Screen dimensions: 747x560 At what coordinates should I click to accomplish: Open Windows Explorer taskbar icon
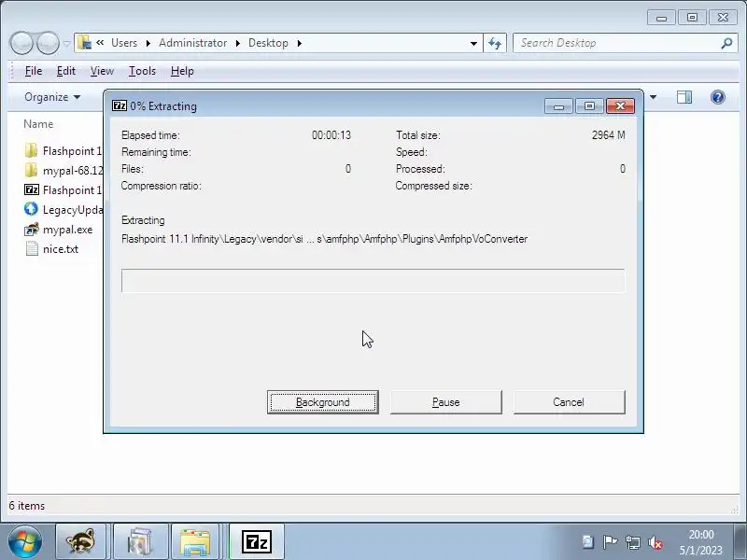(x=195, y=542)
